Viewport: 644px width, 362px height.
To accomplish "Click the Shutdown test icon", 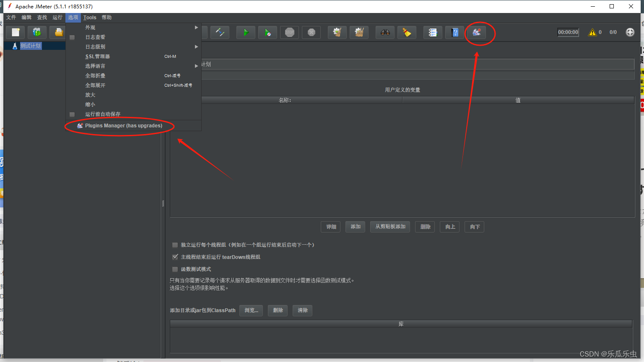I will tap(311, 32).
